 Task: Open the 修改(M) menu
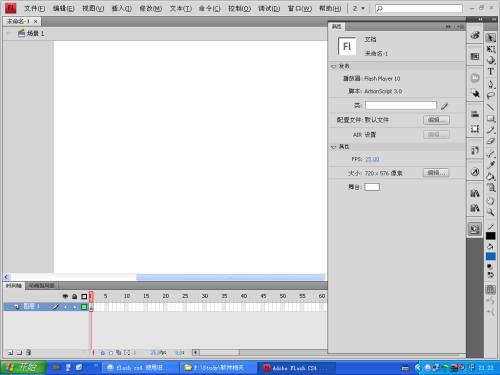(150, 8)
